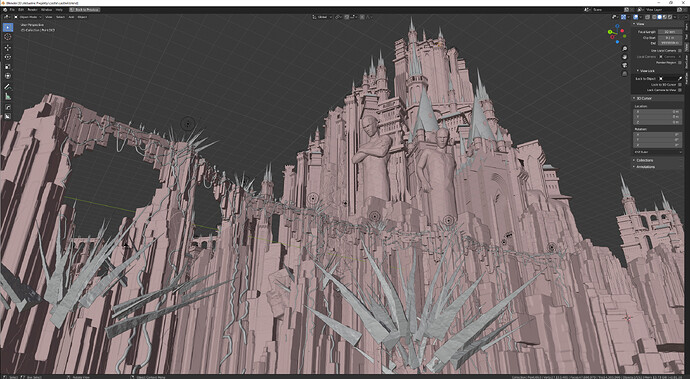690x379 pixels.
Task: Enable Use Local Camera checkbox
Action: pyautogui.click(x=680, y=51)
